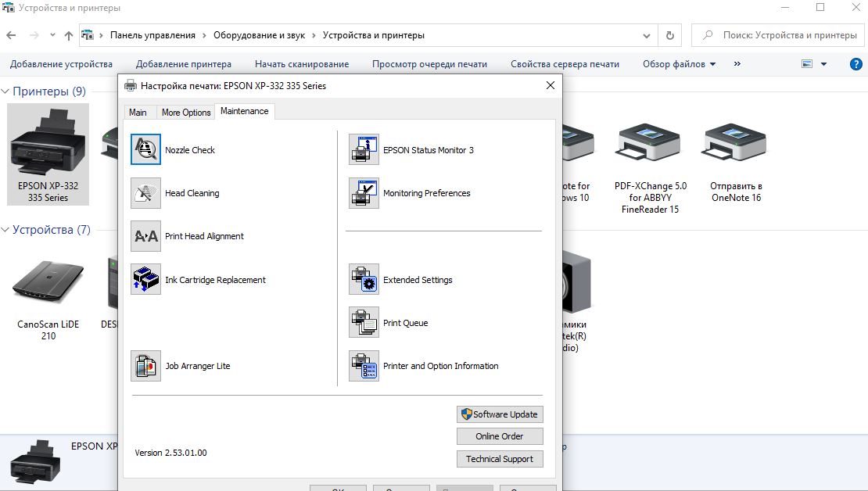This screenshot has width=868, height=491.
Task: Click the Technical Support button
Action: (500, 459)
